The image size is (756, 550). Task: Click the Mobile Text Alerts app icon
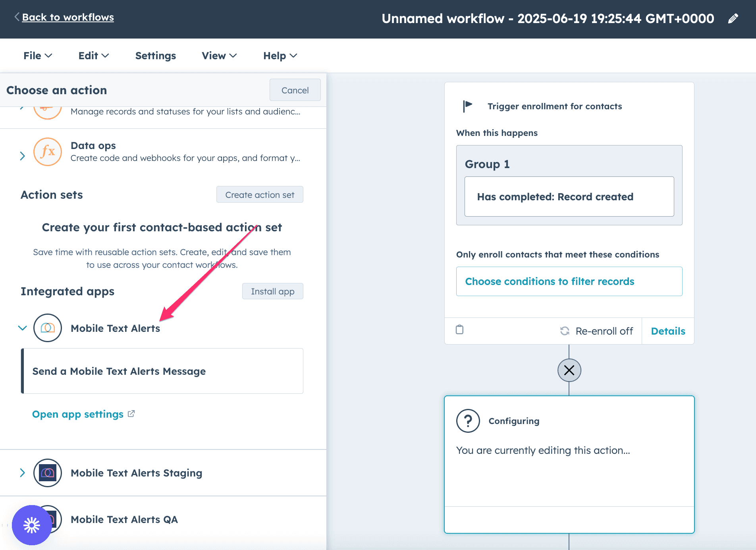click(48, 328)
